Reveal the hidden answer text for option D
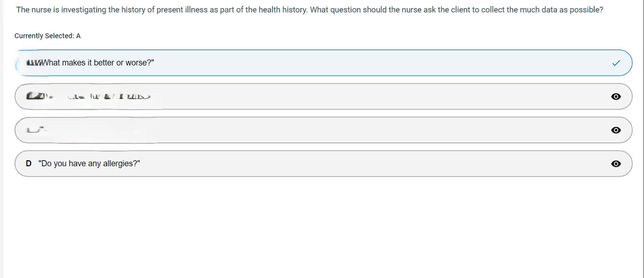Screen dimensions: 644x278 [616, 163]
